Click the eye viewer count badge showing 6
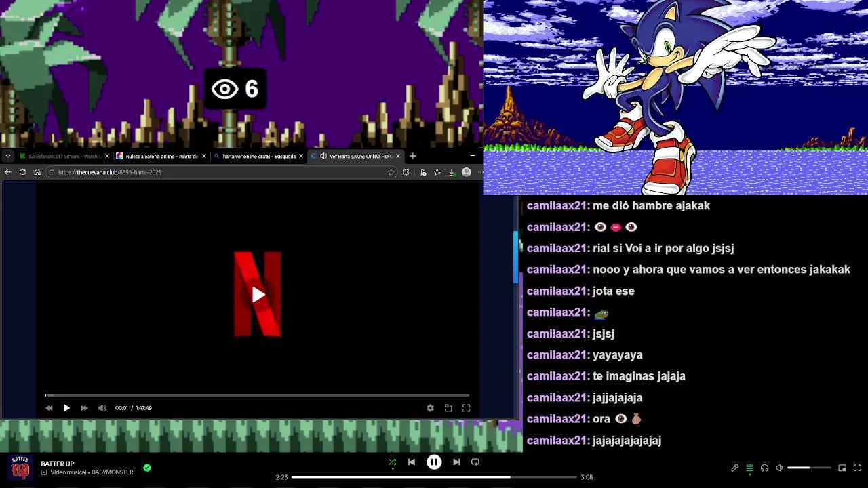The width and height of the screenshot is (868, 488). [x=235, y=89]
